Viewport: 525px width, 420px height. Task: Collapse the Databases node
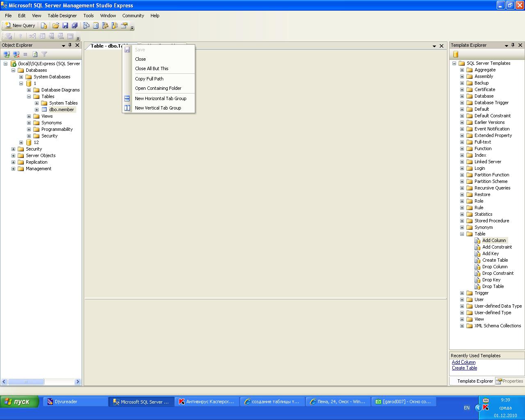13,70
